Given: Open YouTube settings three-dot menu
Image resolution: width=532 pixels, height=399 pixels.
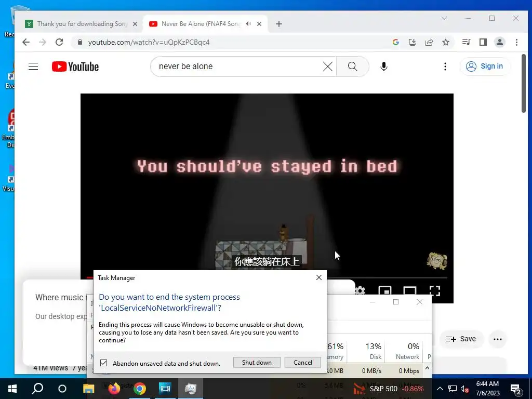Looking at the screenshot, I should pos(445,66).
